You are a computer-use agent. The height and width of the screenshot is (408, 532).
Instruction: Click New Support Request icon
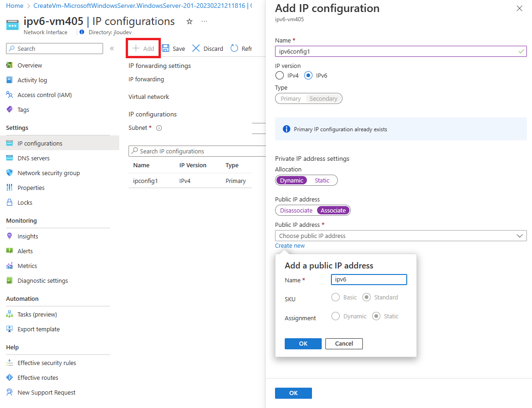[10, 392]
